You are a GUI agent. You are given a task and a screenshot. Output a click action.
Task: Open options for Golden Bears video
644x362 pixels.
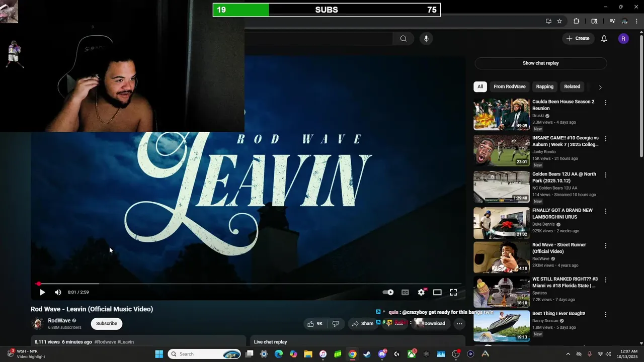[606, 175]
